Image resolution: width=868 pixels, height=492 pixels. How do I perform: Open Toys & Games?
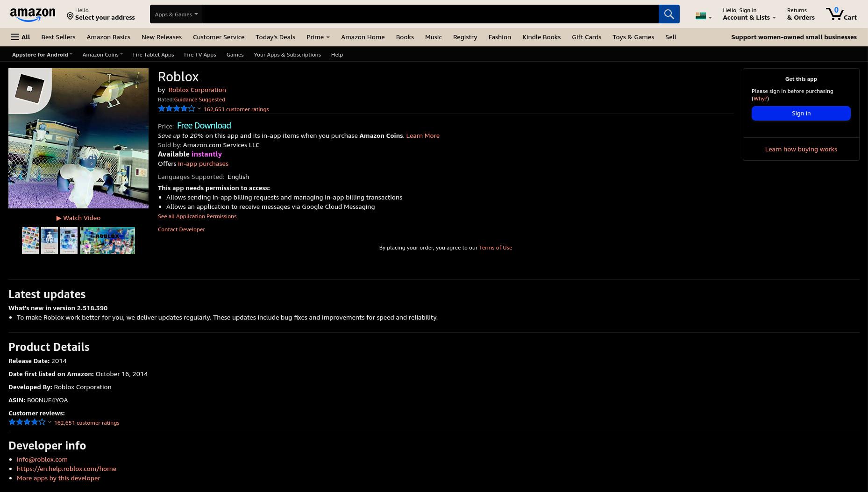coord(633,37)
